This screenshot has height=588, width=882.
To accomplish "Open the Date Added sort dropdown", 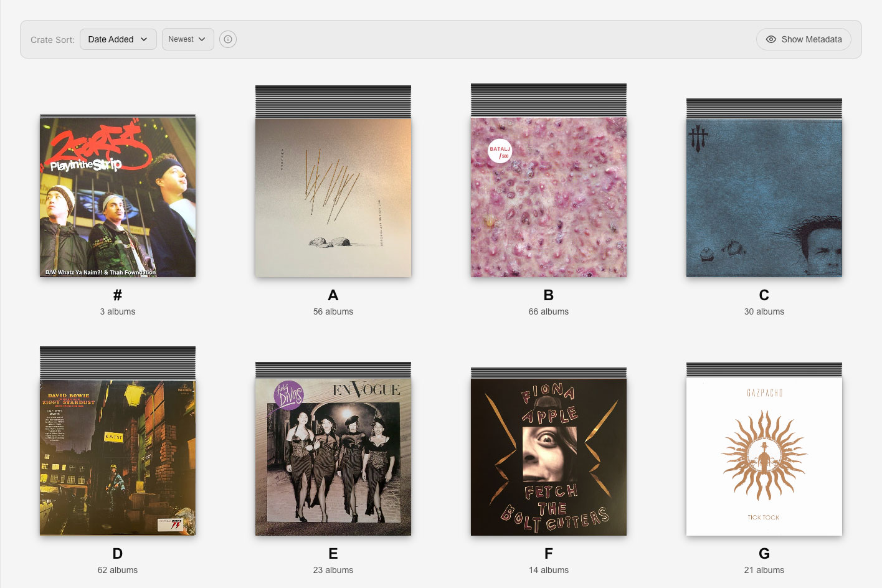I will (118, 39).
